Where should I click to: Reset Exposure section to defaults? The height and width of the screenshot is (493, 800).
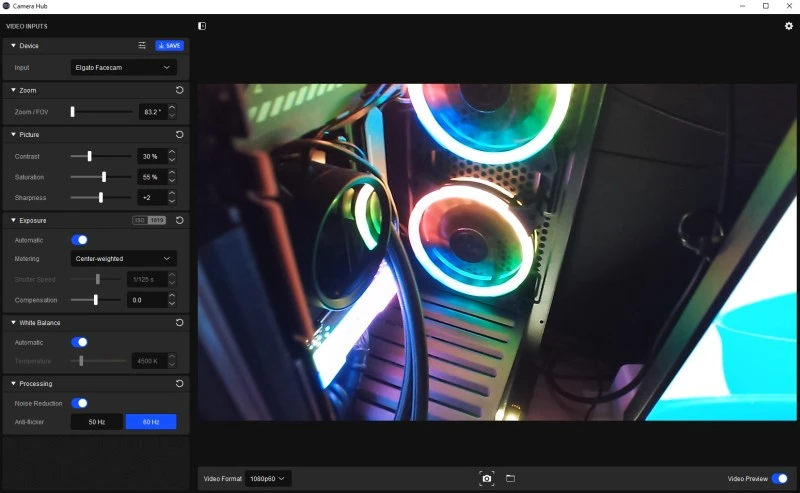[180, 220]
